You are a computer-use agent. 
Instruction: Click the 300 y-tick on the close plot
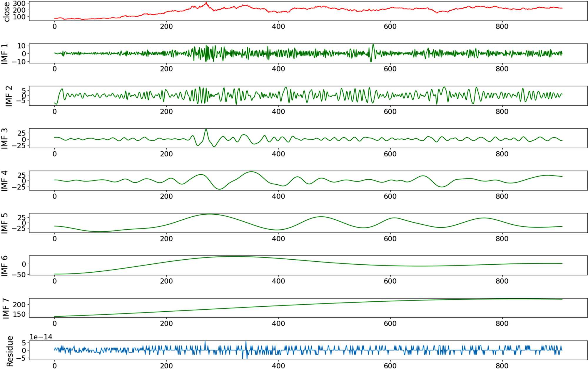tap(19, 3)
